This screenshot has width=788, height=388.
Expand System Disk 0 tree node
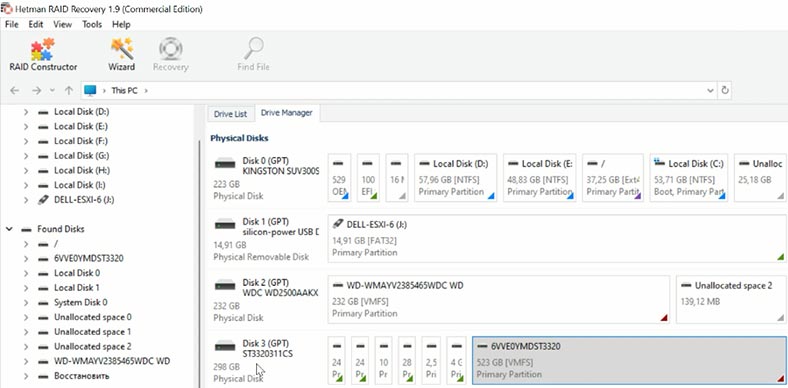[26, 303]
